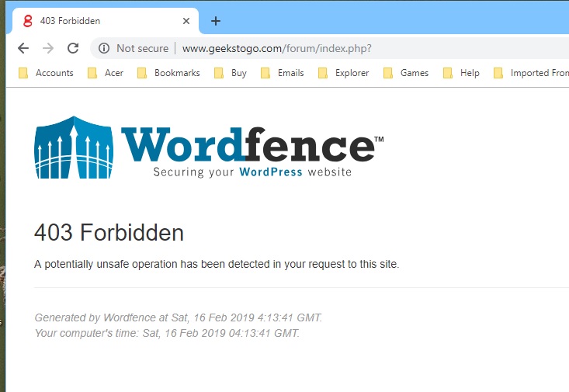Click the Your computer's time line

(167, 333)
